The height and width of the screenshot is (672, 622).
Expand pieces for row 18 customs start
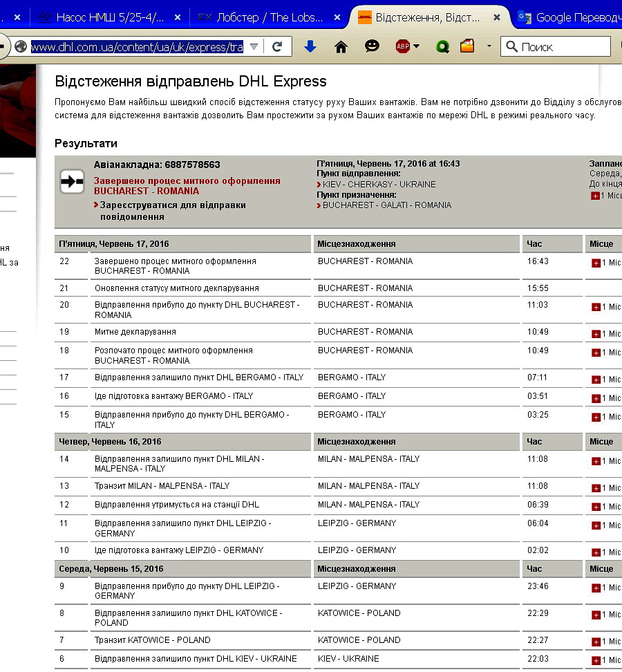coord(596,353)
